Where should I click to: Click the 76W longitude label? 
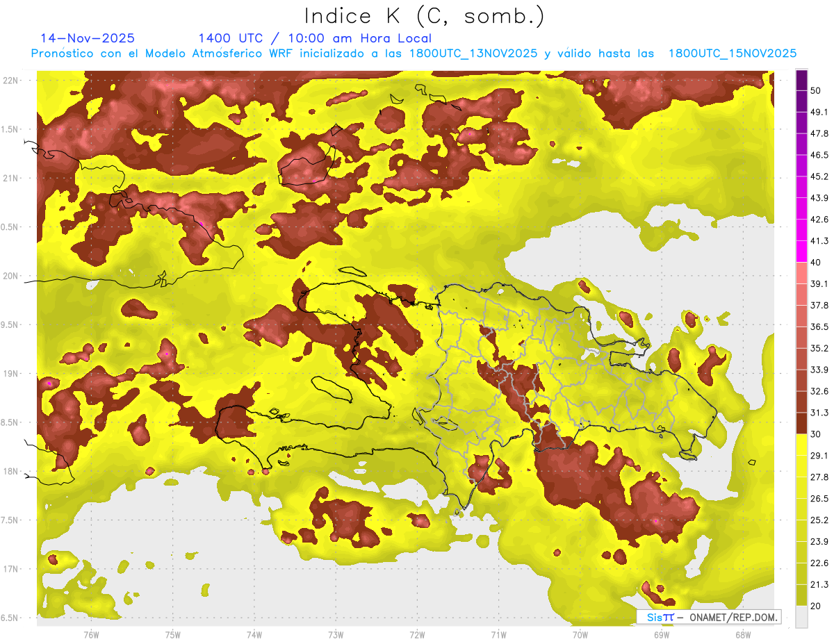click(x=91, y=634)
